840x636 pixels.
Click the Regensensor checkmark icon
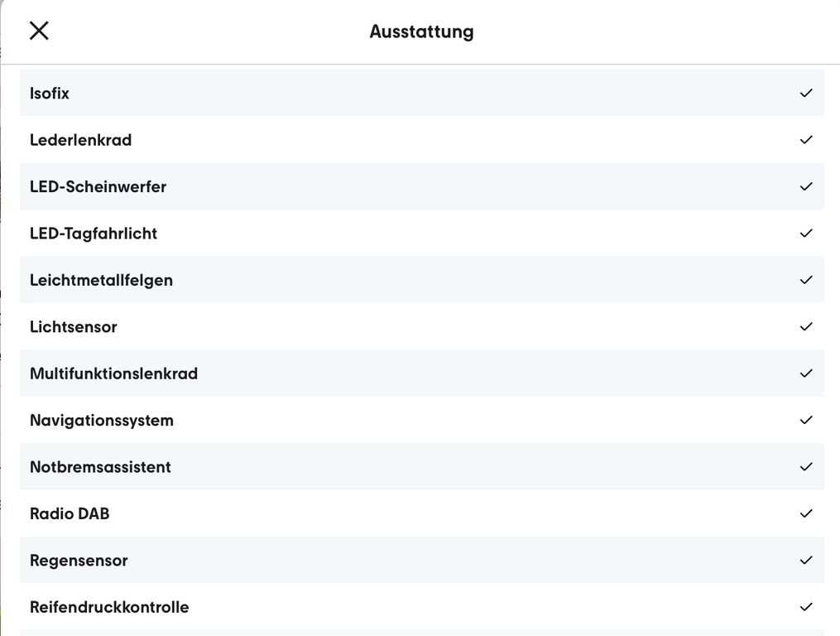point(806,561)
